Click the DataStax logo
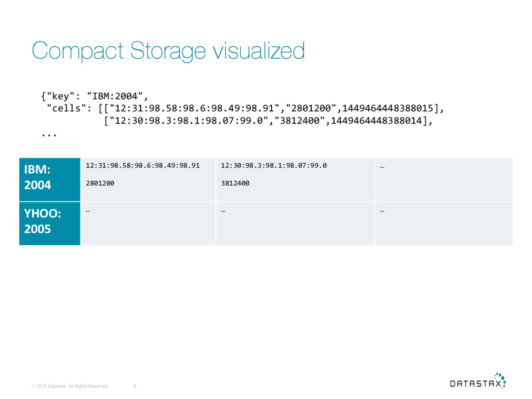532x399 pixels. (x=478, y=380)
